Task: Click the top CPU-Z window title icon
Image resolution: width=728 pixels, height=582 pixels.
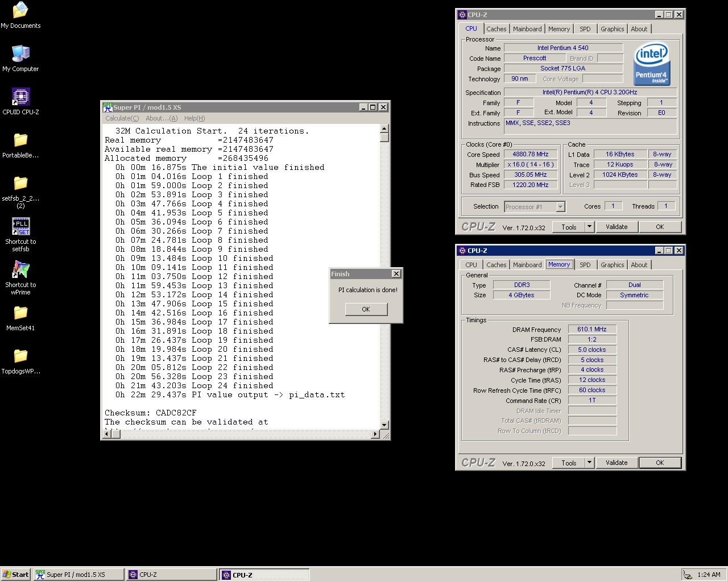Action: tap(462, 15)
